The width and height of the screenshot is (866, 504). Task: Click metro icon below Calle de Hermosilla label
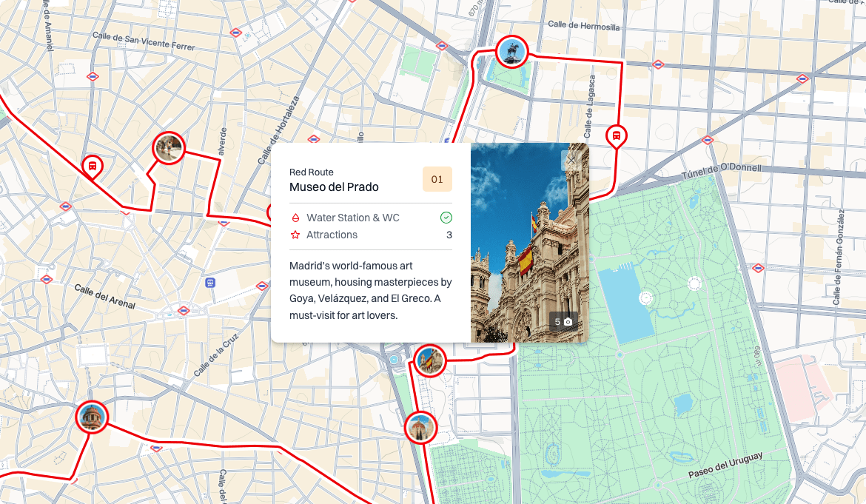click(x=658, y=64)
